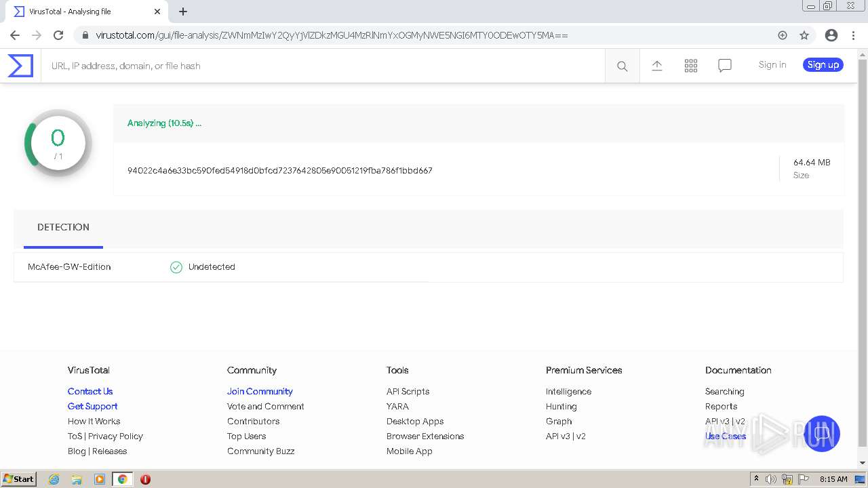
Task: Open a new browser tab
Action: point(183,12)
